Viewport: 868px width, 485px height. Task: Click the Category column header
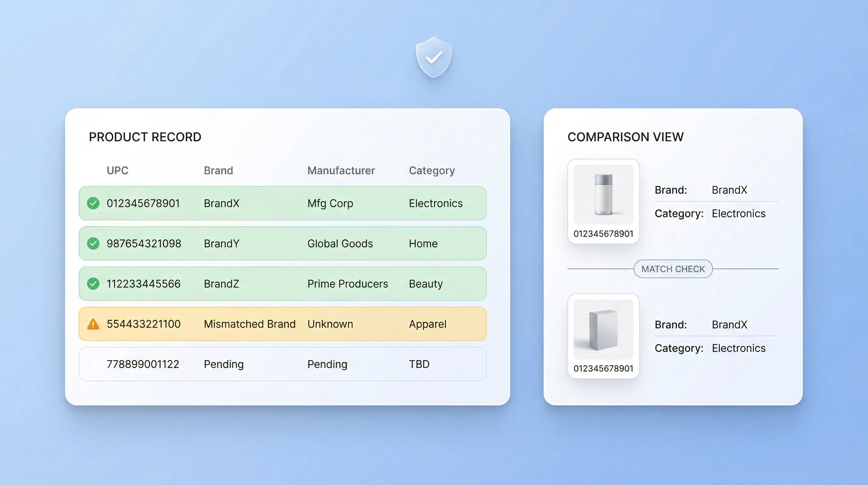(432, 171)
